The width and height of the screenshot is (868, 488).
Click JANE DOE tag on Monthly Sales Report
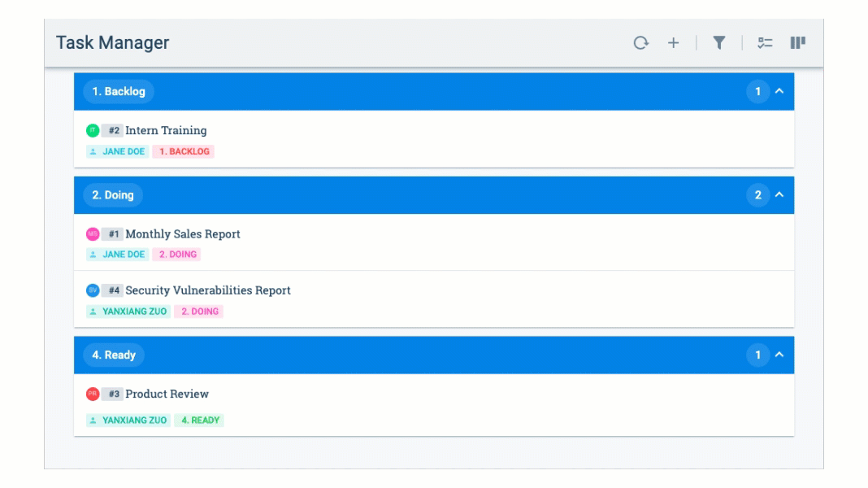click(x=117, y=255)
